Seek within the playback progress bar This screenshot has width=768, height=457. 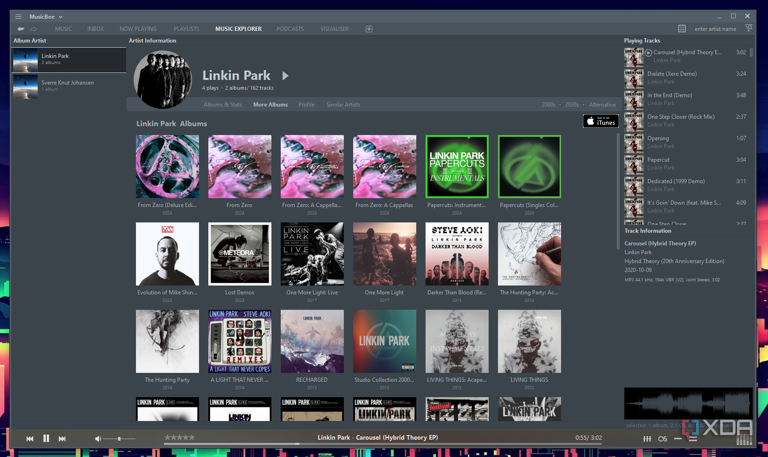point(383,444)
